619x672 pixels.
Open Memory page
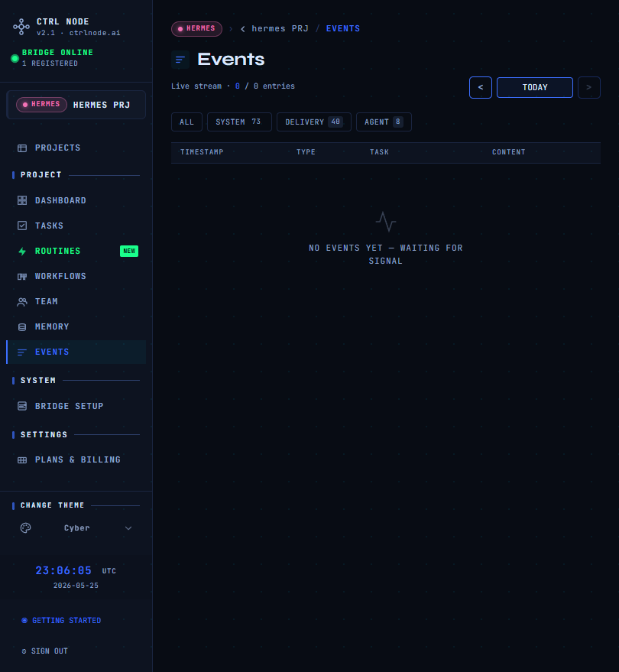(x=76, y=327)
